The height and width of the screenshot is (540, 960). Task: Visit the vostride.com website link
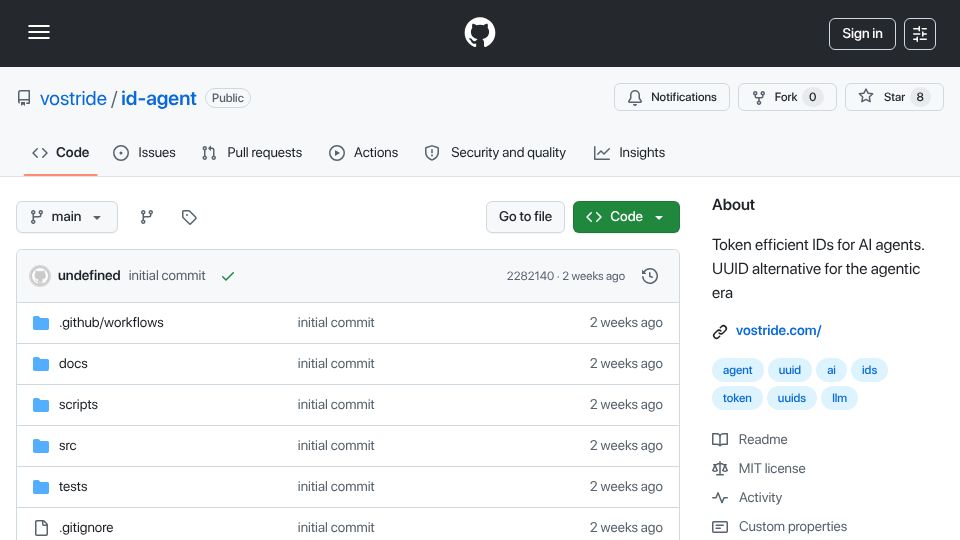pos(778,331)
